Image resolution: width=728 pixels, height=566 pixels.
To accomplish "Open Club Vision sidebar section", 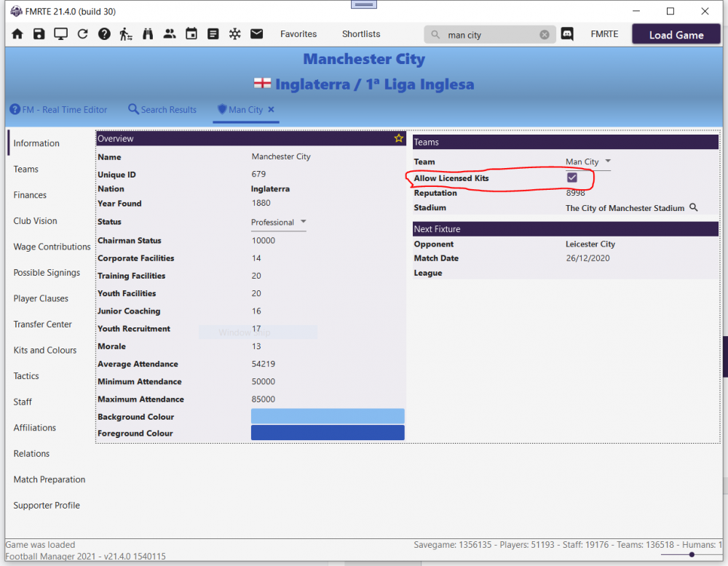I will pyautogui.click(x=35, y=221).
